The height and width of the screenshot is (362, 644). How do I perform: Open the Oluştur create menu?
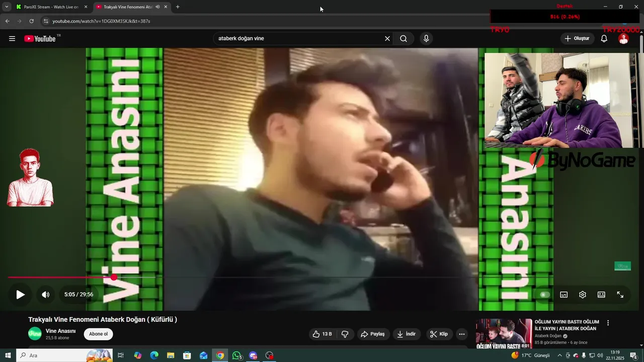(577, 39)
